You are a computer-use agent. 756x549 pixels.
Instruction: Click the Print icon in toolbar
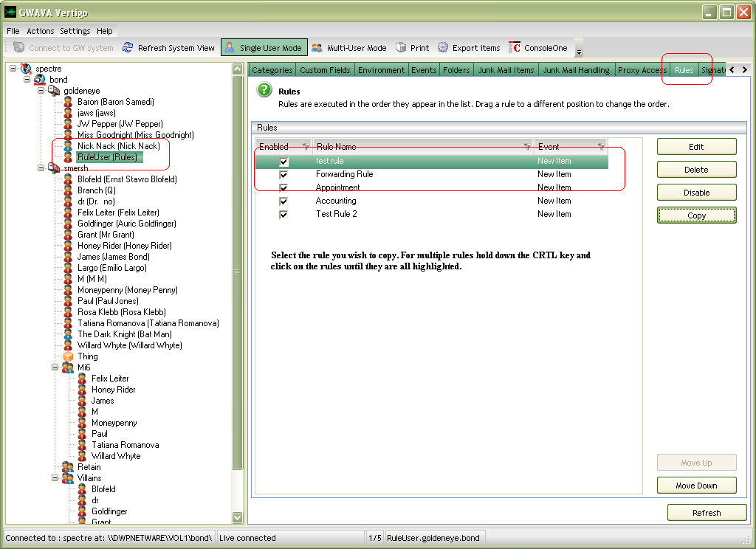pos(401,47)
